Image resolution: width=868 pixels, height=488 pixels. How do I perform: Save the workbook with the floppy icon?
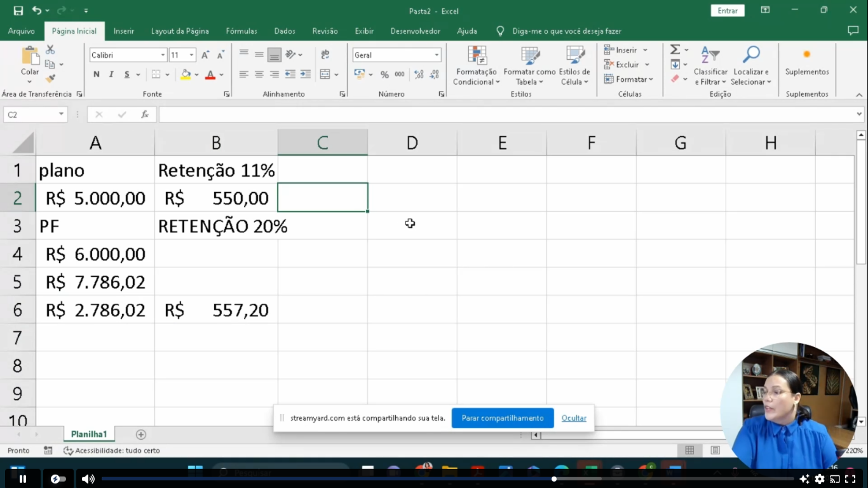pyautogui.click(x=18, y=11)
